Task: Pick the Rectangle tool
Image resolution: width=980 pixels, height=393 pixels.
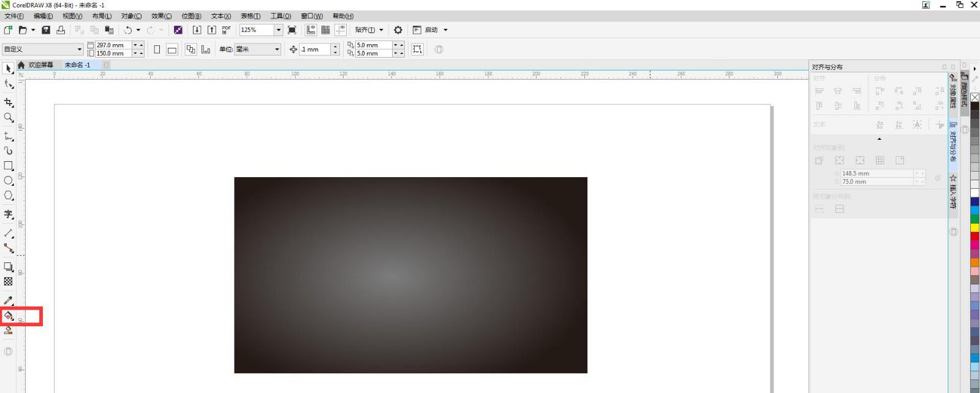Action: (9, 166)
